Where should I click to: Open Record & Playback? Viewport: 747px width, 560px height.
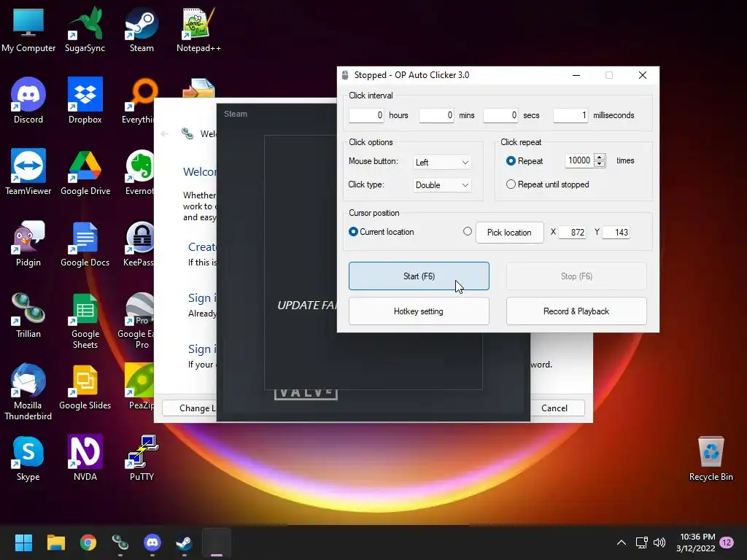click(576, 311)
